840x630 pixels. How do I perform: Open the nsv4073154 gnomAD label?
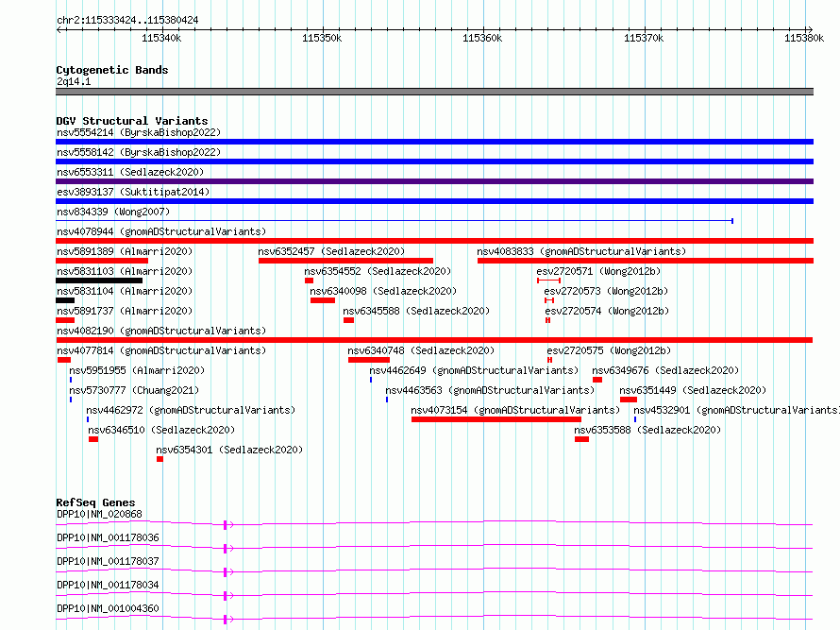tap(515, 410)
